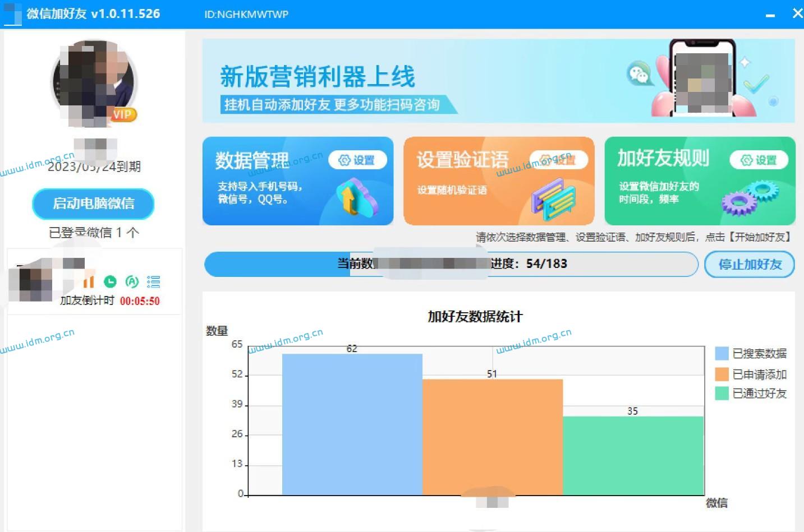804x532 pixels.
Task: Click the large user profile avatar
Action: tap(93, 83)
